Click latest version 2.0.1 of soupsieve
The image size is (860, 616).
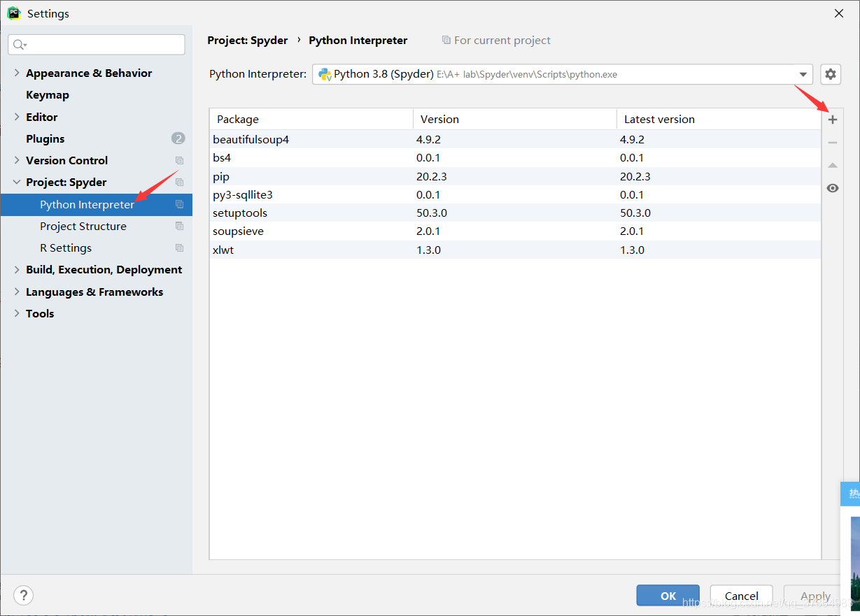point(632,231)
